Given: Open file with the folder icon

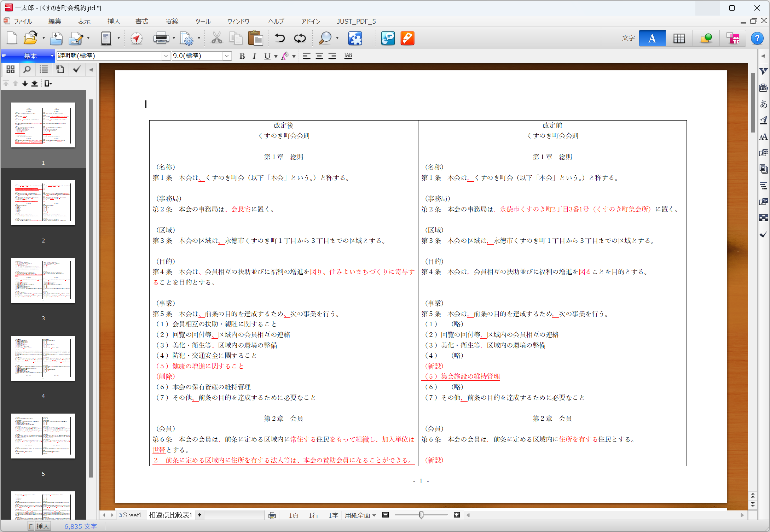Looking at the screenshot, I should coord(30,38).
